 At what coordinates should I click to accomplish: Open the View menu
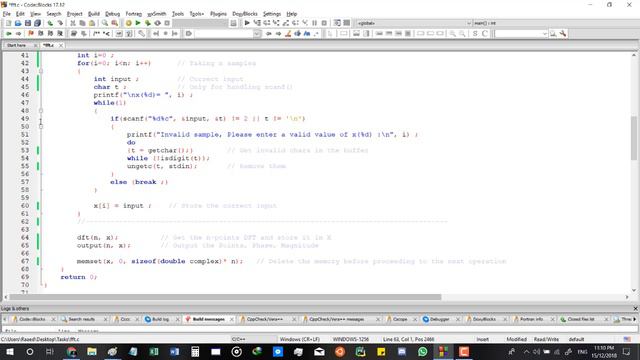tap(36, 14)
